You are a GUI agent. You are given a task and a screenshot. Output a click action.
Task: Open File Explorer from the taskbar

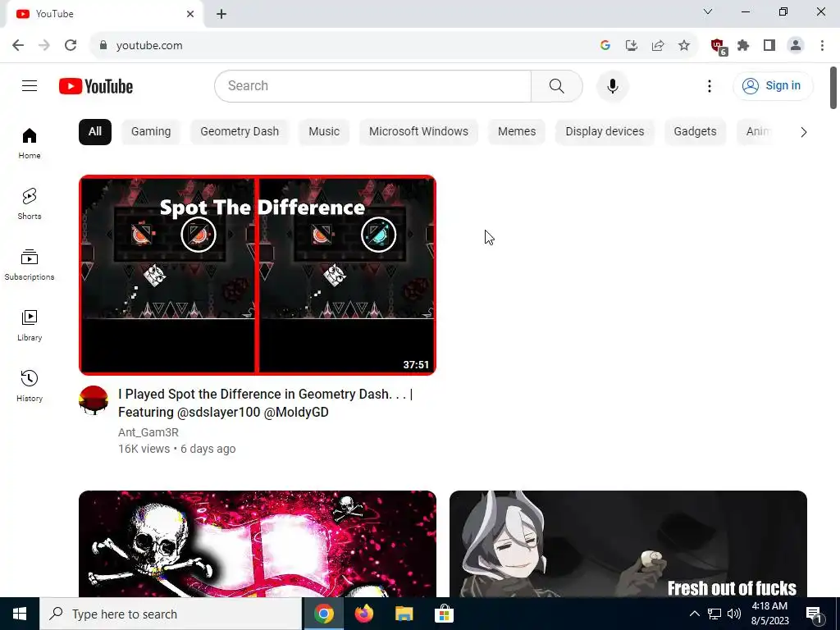point(404,614)
